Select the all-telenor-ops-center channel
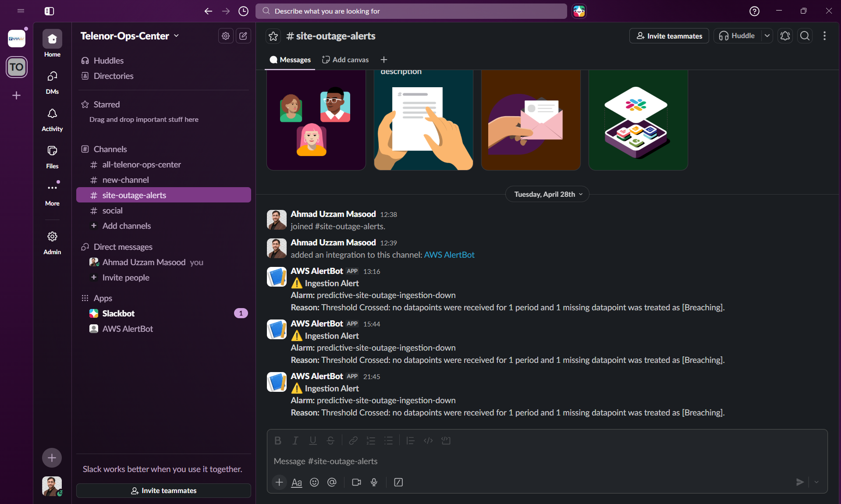Viewport: 841px width, 504px height. click(x=163, y=164)
